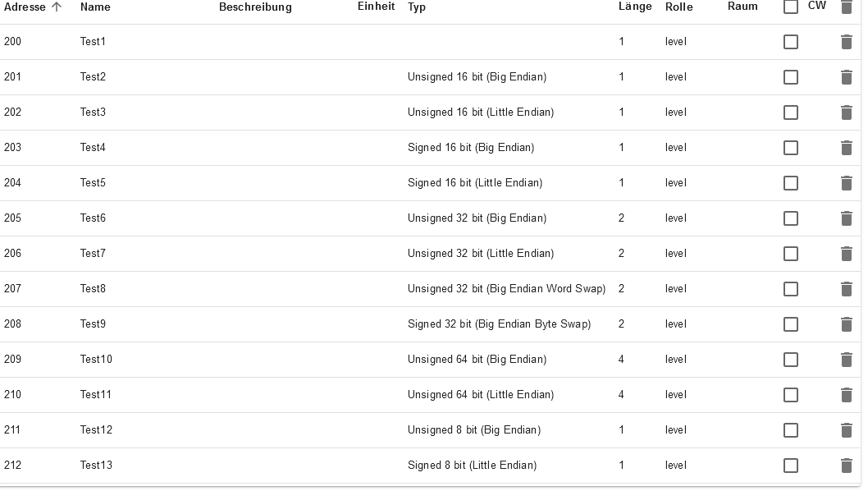The height and width of the screenshot is (491, 868).
Task: Click trash icon for Test3 row
Action: click(847, 112)
